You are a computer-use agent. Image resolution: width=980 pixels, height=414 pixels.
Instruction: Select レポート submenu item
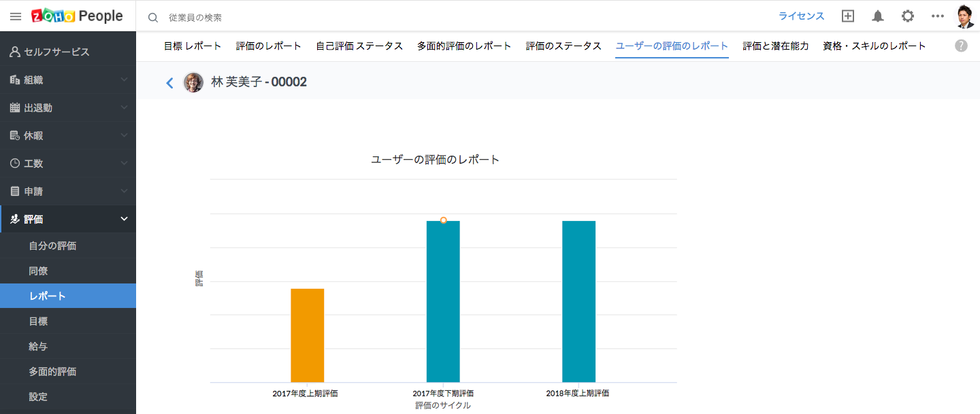[x=68, y=296]
